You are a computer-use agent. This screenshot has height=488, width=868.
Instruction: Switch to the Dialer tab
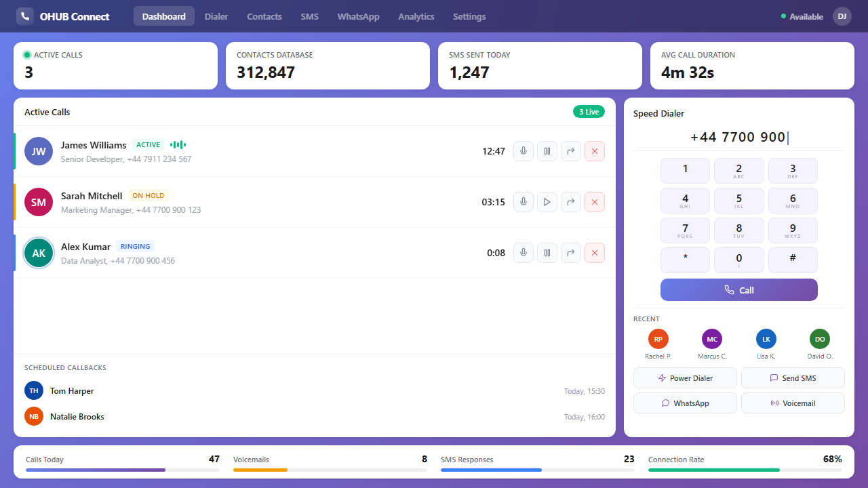point(216,16)
